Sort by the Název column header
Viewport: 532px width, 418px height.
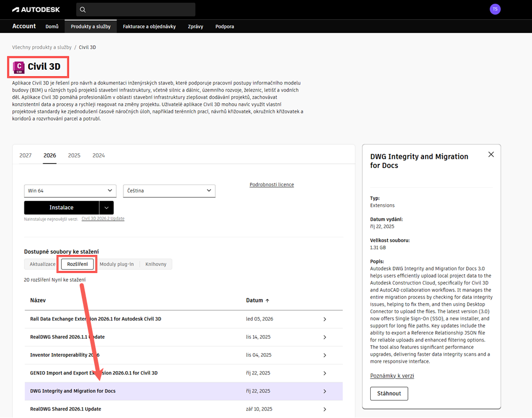click(38, 300)
